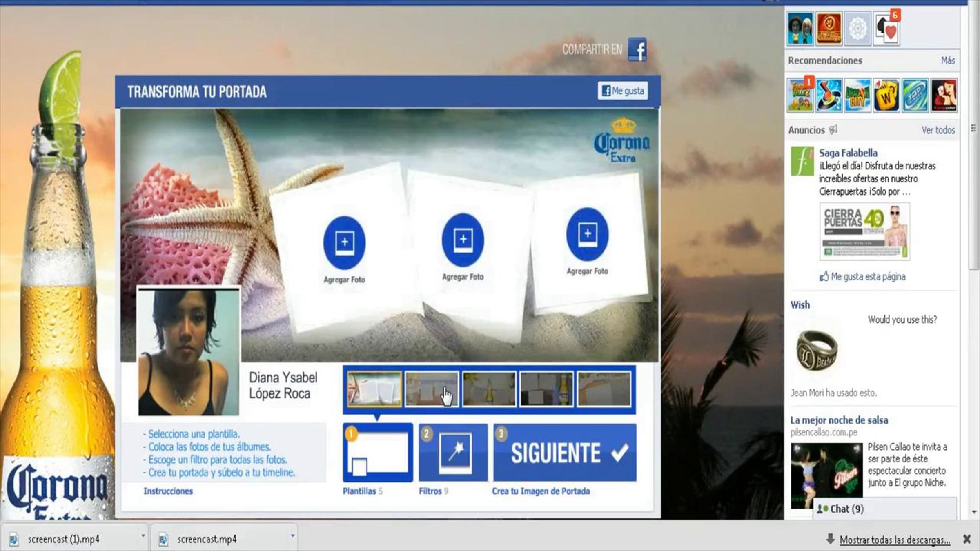Select the second template thumbnail
This screenshot has width=980, height=551.
[432, 389]
